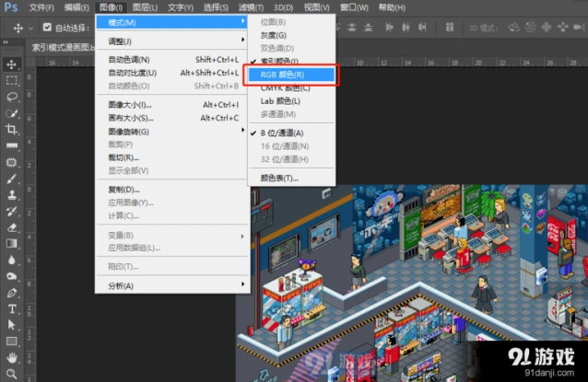Select the Hand tool
Image resolution: width=588 pixels, height=382 pixels.
click(12, 358)
